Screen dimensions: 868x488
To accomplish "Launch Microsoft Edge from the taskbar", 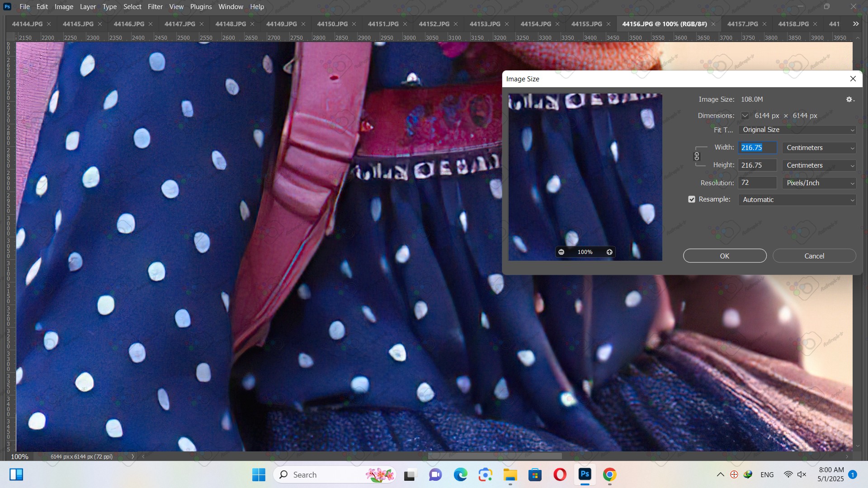I will point(460,475).
